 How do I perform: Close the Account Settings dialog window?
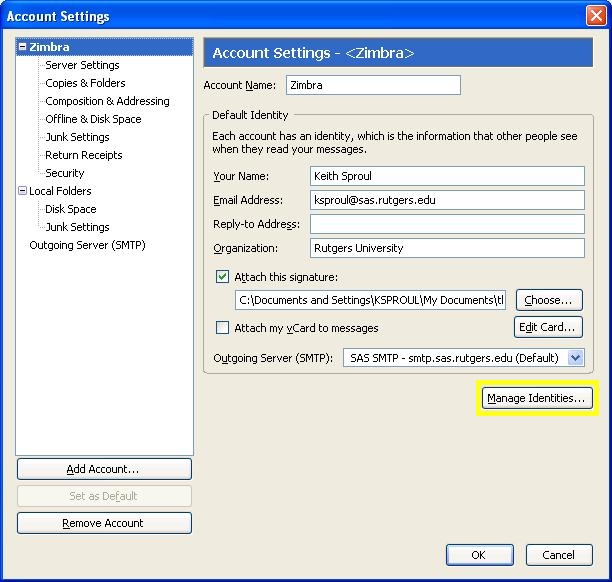tap(595, 15)
